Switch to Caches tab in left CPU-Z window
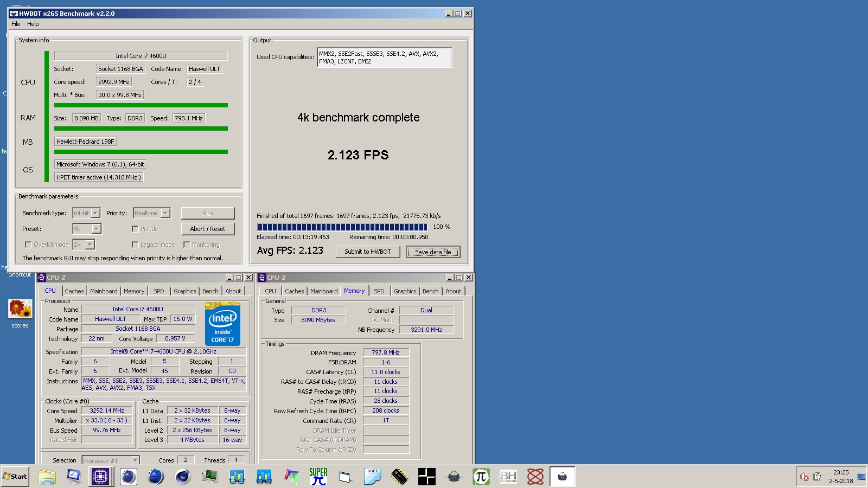Screen dimensions: 868x488 point(74,291)
